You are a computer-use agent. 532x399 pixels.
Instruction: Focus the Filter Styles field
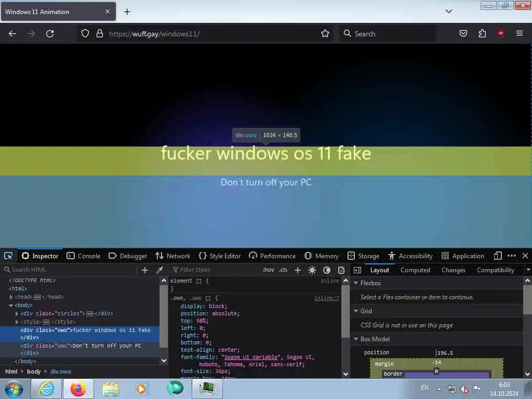(x=215, y=270)
